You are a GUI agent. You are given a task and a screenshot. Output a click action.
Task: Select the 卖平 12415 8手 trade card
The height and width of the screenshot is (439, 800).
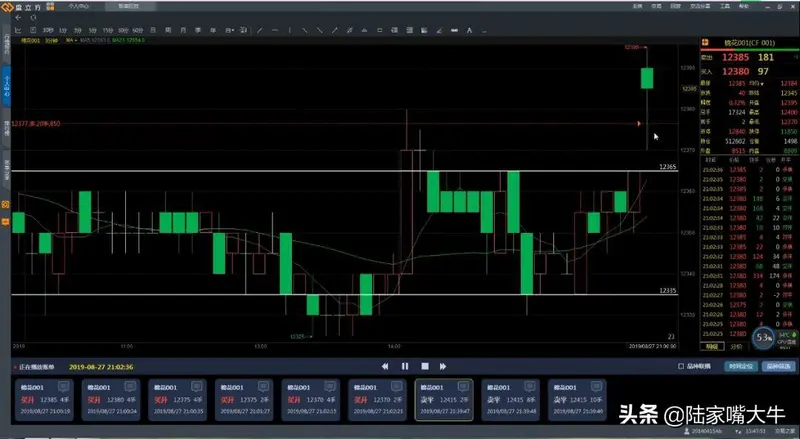coord(511,399)
